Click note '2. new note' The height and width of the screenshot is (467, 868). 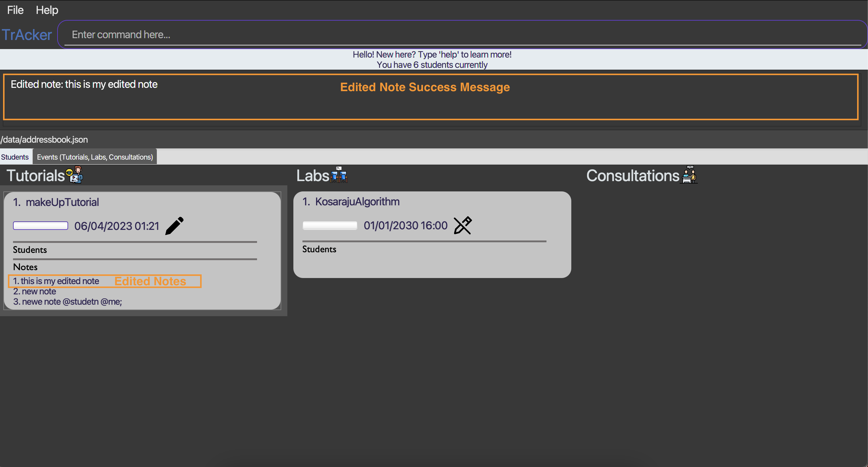[35, 291]
